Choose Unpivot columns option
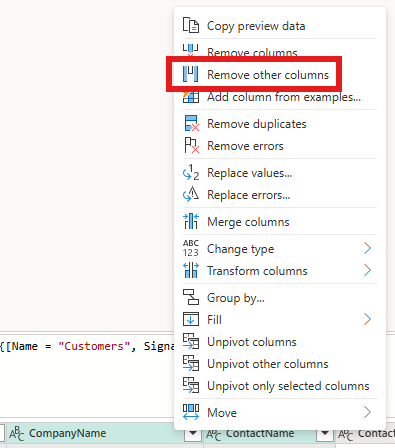 [x=280, y=342]
